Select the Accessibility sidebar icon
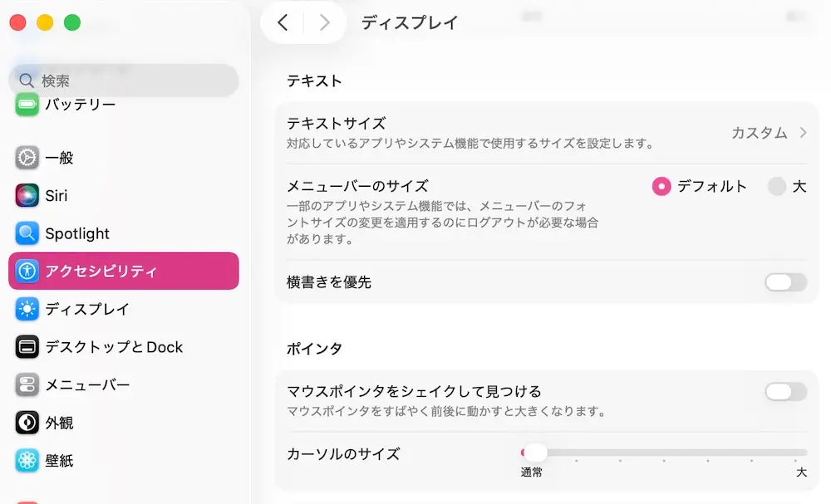 [x=27, y=271]
